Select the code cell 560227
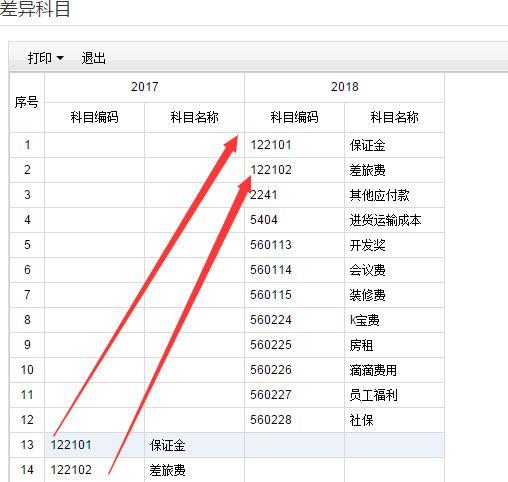Screen dimensions: 508x482 294,395
